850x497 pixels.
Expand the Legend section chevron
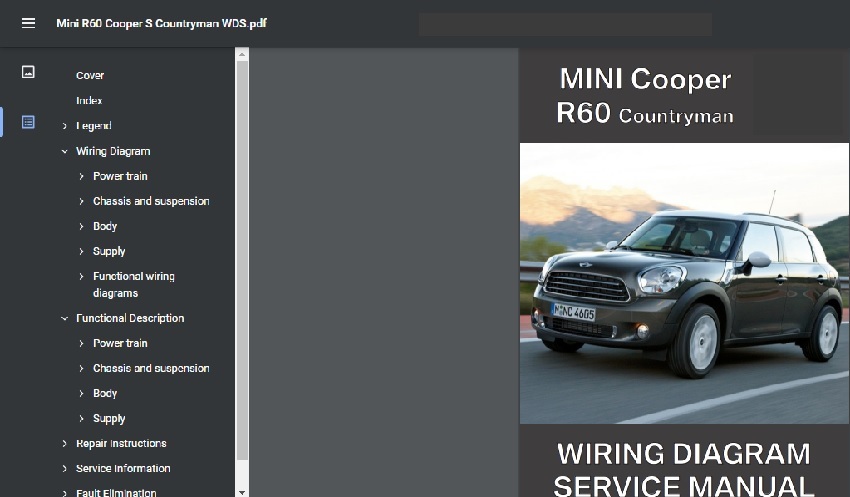coord(65,126)
